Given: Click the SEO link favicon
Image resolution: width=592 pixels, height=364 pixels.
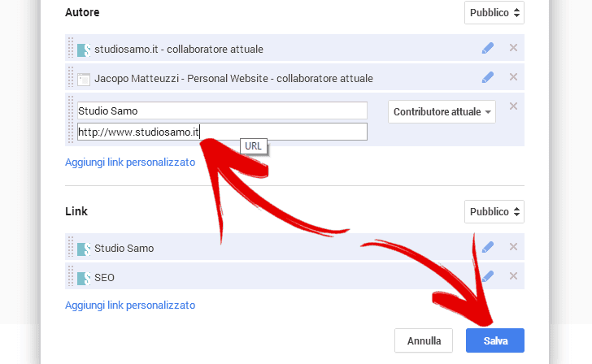Looking at the screenshot, I should [84, 279].
